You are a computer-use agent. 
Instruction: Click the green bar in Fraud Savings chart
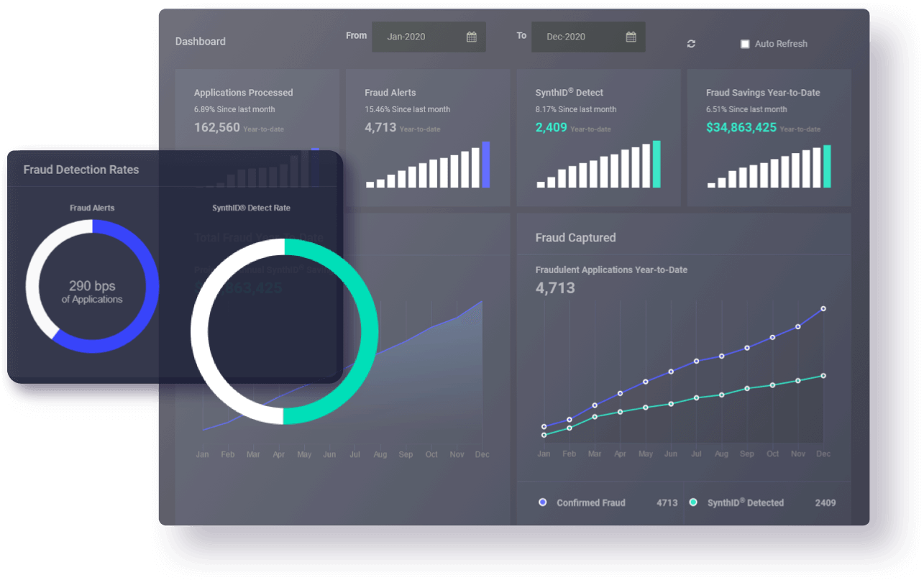pyautogui.click(x=827, y=166)
